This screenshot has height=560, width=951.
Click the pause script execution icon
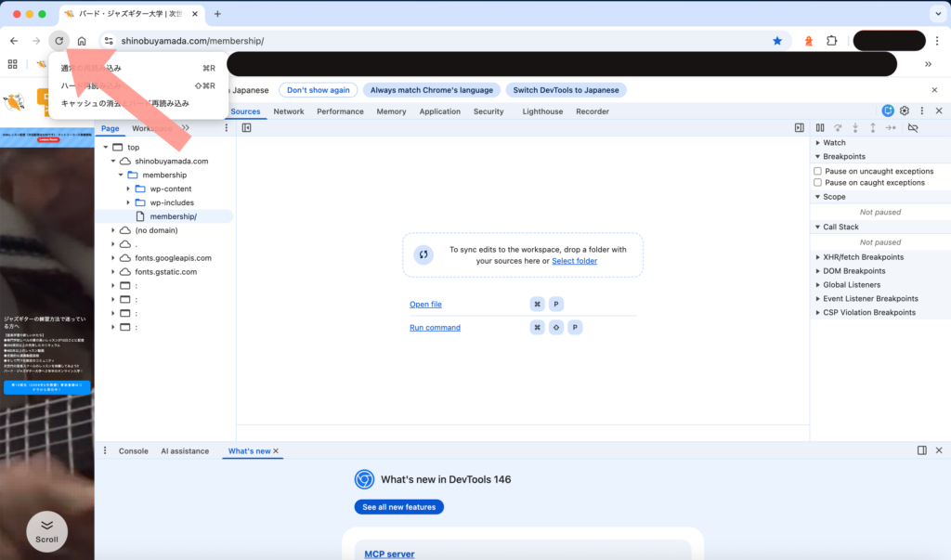click(x=820, y=127)
